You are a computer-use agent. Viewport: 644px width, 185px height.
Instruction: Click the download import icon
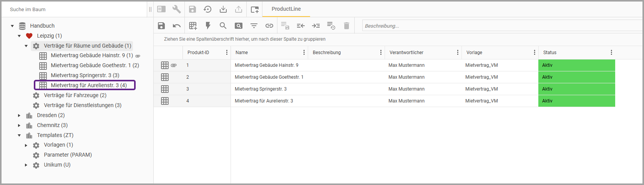[223, 10]
